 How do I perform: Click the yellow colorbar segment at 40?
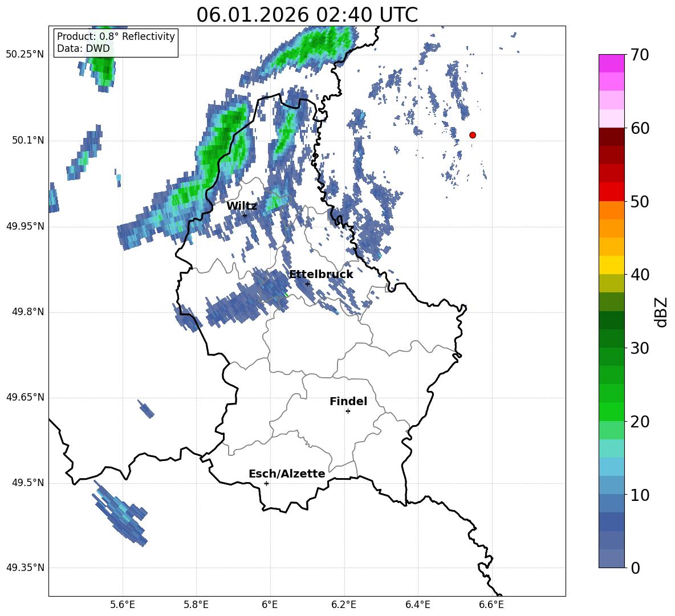611,265
